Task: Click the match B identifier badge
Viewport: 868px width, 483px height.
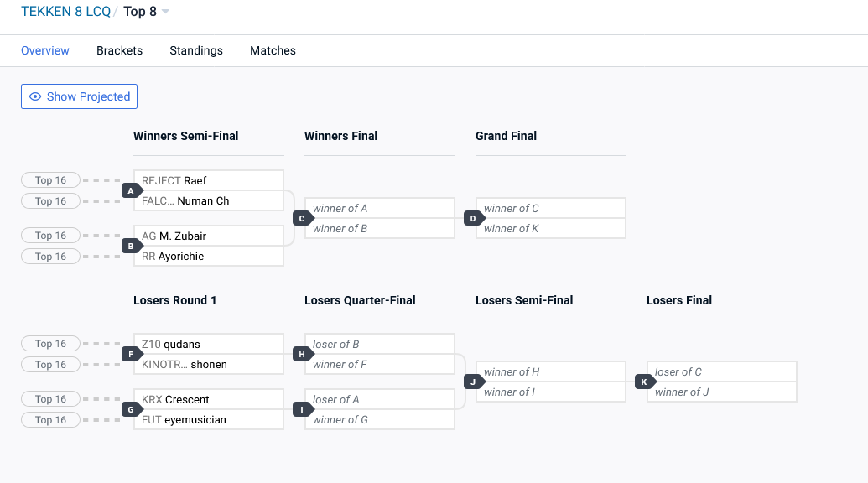Action: 132,247
